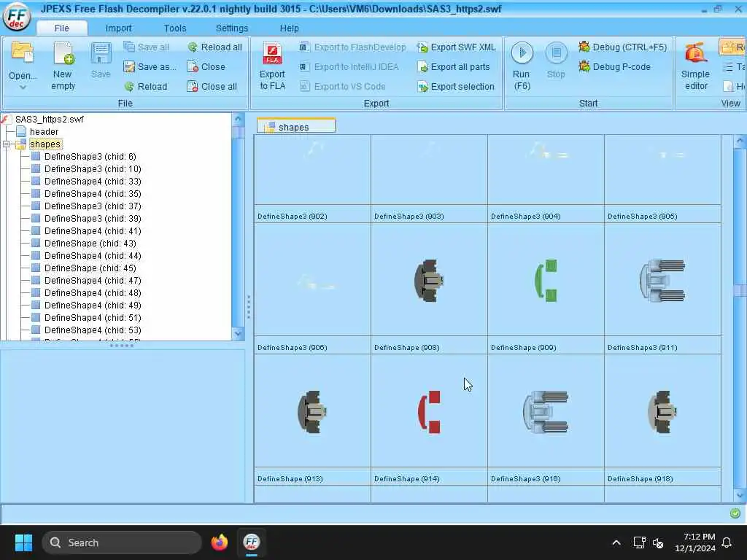Viewport: 747px width, 560px height.
Task: Open the Import ribbon tab
Action: tap(118, 28)
